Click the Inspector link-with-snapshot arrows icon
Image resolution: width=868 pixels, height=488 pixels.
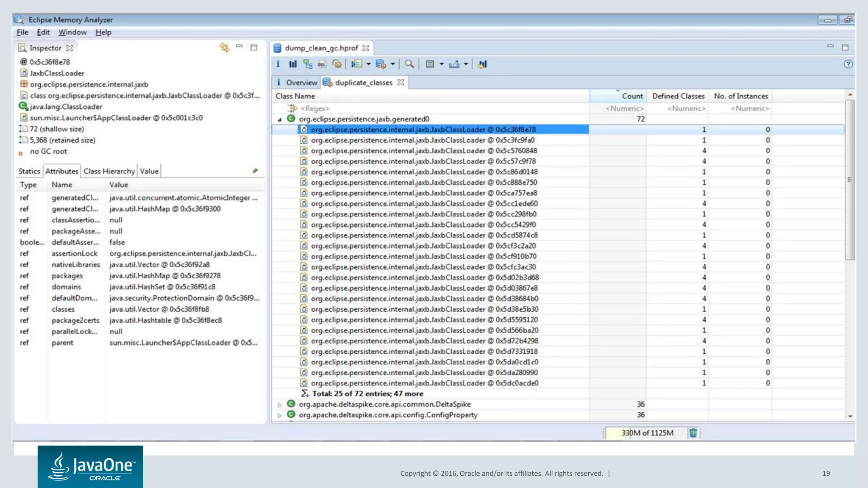(224, 47)
